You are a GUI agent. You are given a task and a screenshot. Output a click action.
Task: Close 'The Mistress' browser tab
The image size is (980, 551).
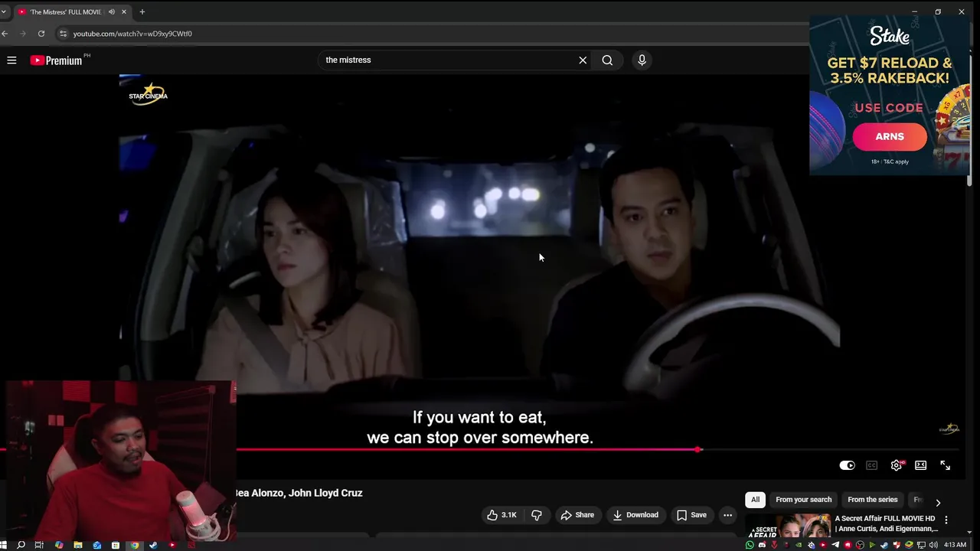pyautogui.click(x=124, y=11)
